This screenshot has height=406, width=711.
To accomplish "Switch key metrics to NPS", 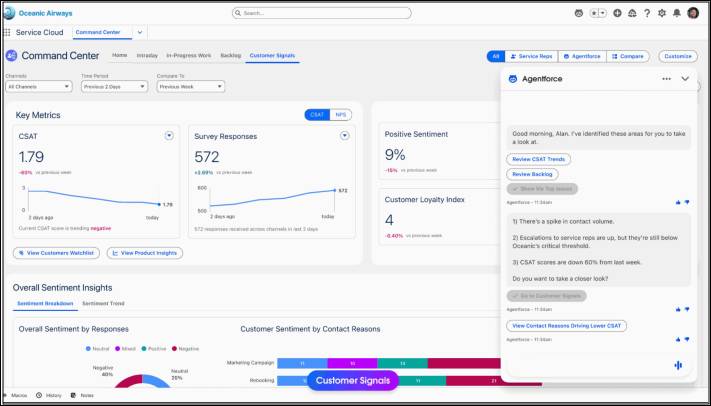I will (341, 115).
